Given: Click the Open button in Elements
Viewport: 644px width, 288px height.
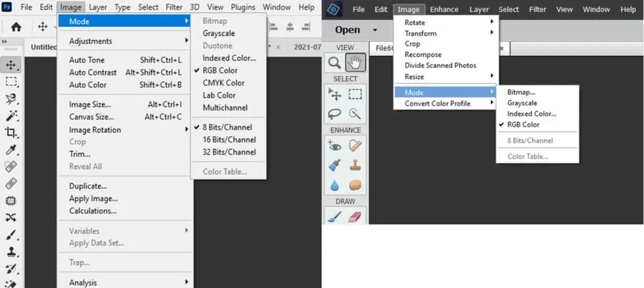Looking at the screenshot, I should coord(348,30).
